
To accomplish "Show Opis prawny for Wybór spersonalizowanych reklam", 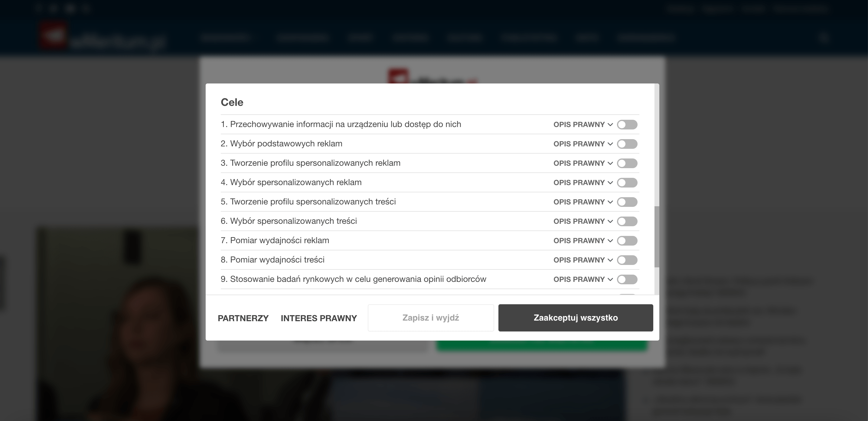I will pos(582,183).
